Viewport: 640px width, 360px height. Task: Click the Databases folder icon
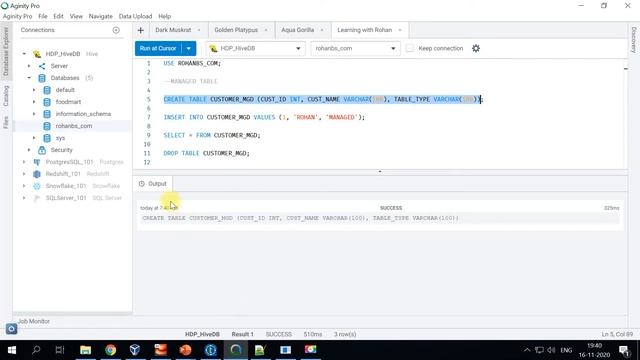tap(42, 78)
